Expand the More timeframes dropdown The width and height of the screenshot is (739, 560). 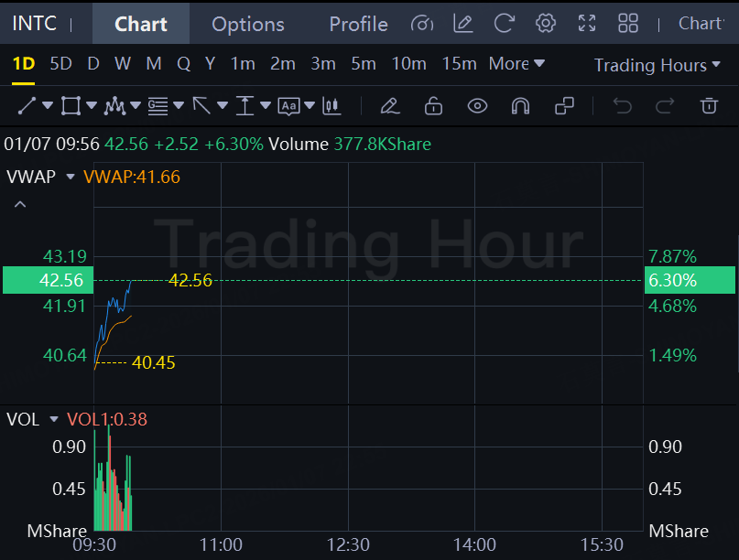coord(516,63)
